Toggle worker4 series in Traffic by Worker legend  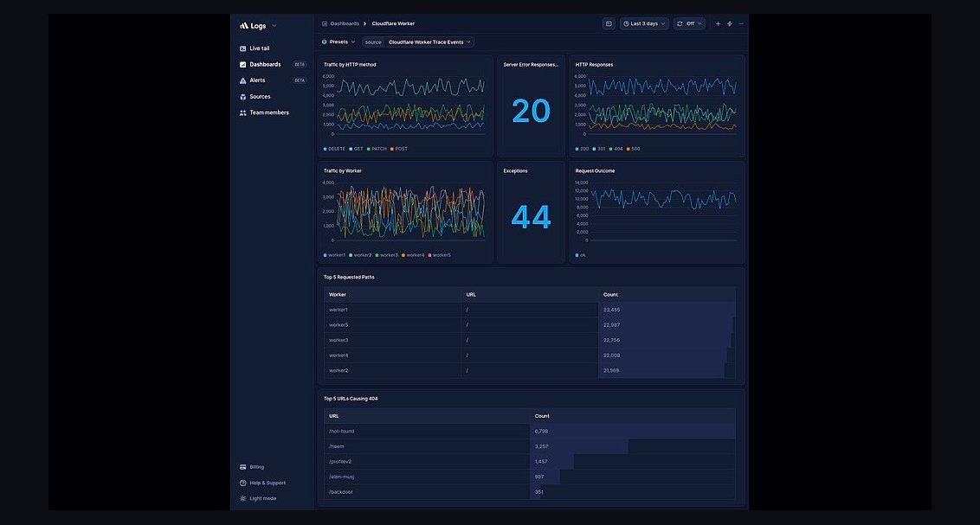[413, 254]
